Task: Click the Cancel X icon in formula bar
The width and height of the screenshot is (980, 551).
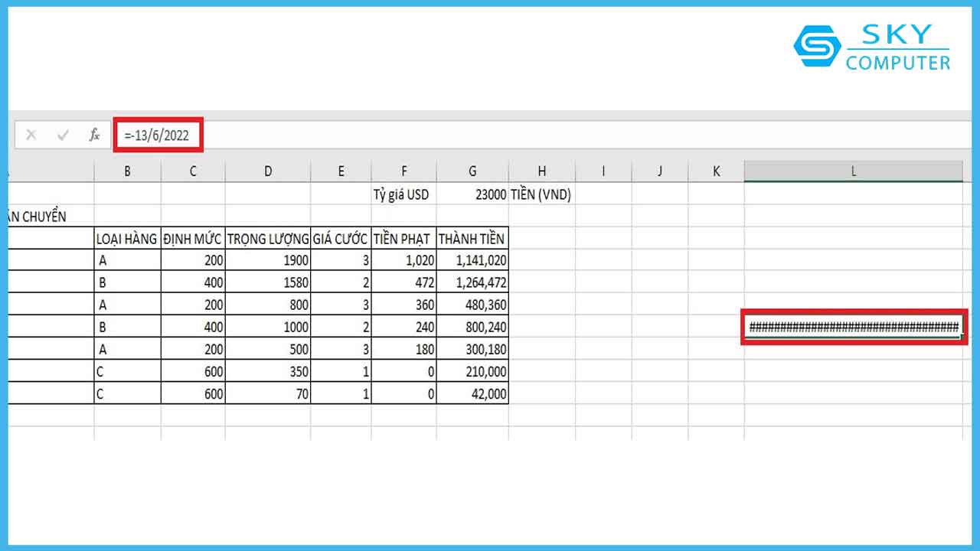Action: 31,135
